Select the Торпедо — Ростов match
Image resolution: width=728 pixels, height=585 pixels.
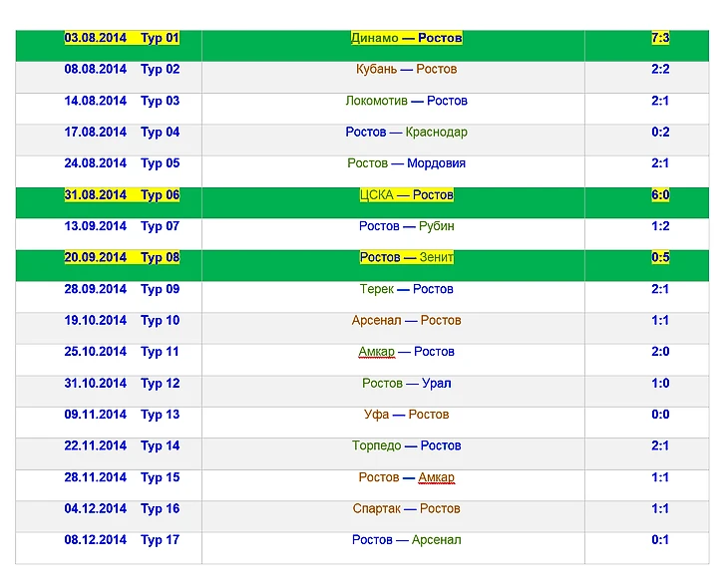tap(406, 445)
